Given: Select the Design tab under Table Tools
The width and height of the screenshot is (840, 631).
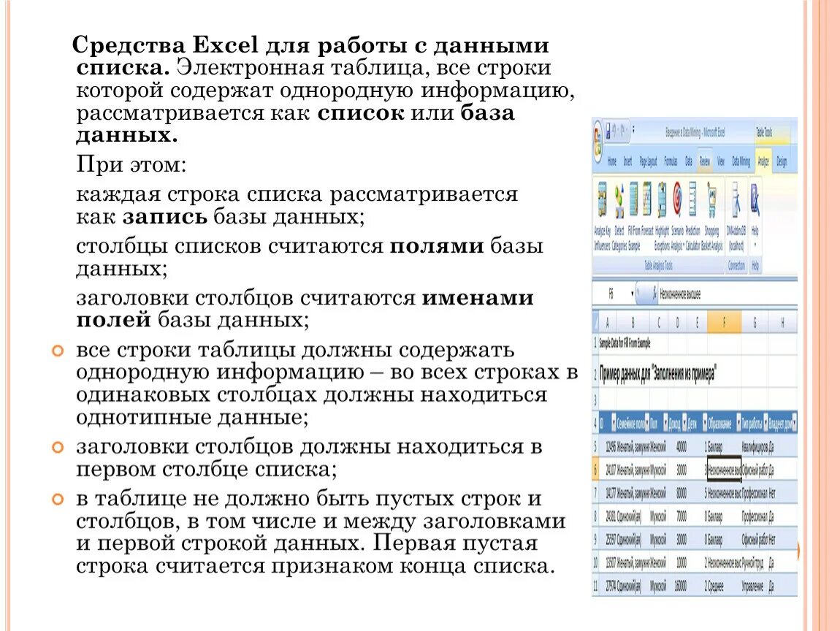Looking at the screenshot, I should [782, 161].
